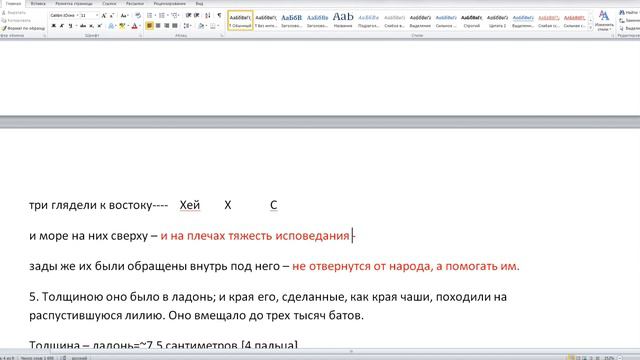
Task: Click Find (Найти) in editing group
Action: tap(629, 13)
